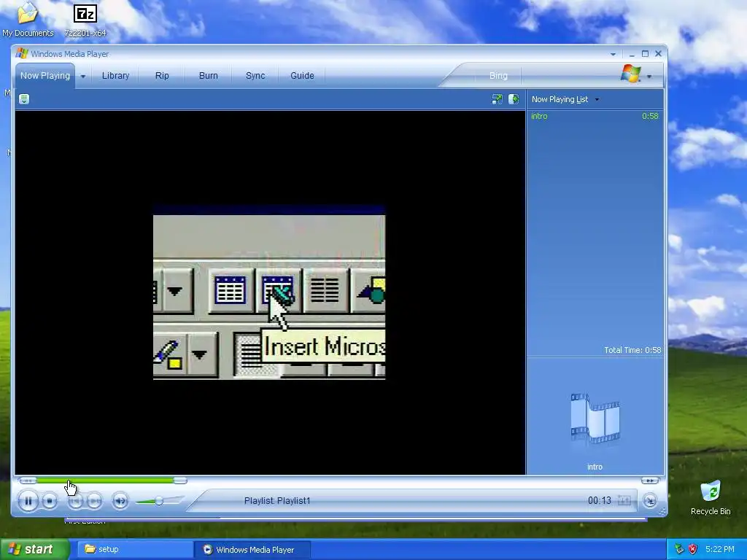Click the network tray icon
This screenshot has width=747, height=560.
679,549
